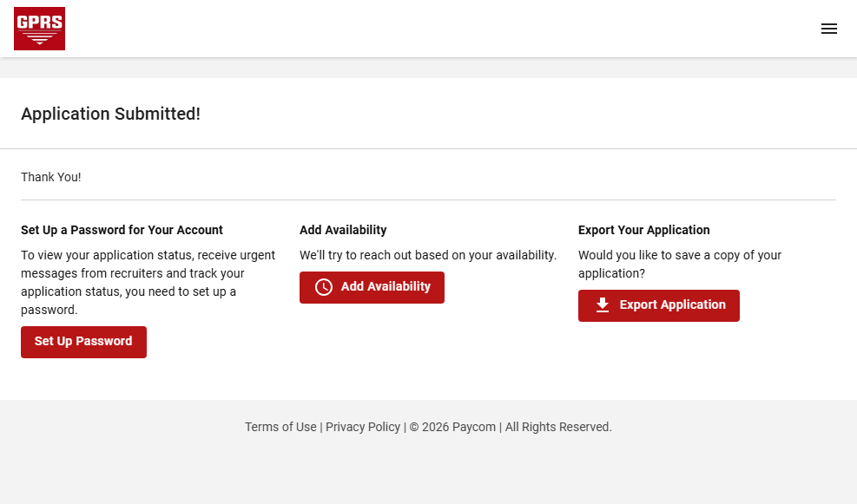Click the horizontal divider below Thank You!

(x=428, y=200)
